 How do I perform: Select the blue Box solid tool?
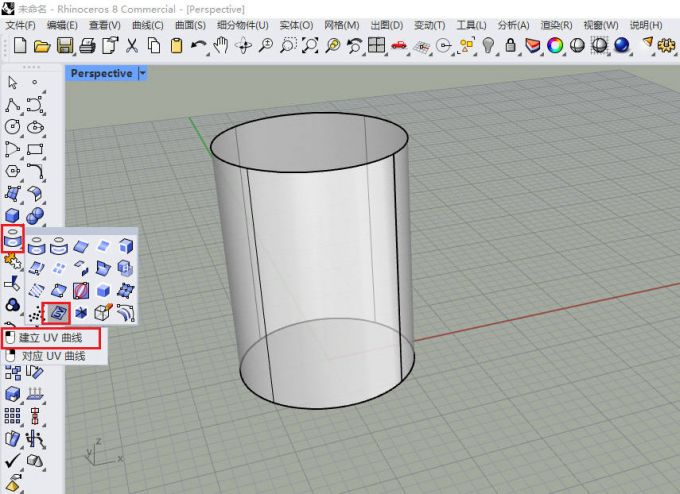tap(12, 216)
